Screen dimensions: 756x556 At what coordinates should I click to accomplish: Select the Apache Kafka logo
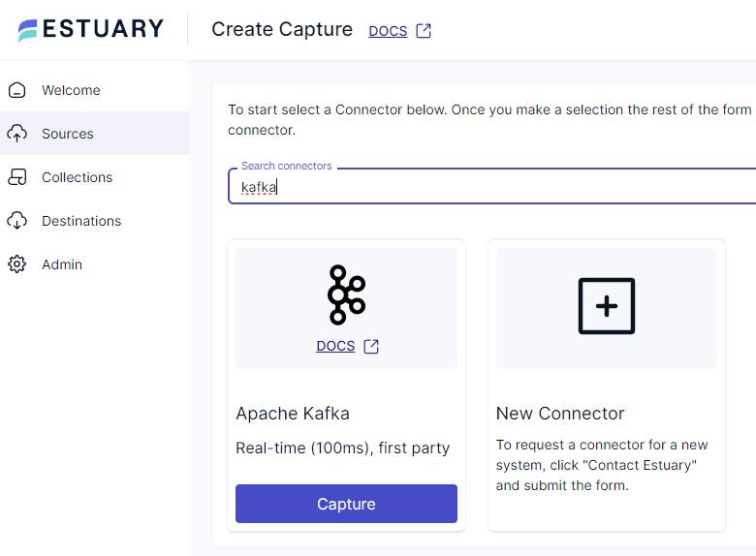346,294
